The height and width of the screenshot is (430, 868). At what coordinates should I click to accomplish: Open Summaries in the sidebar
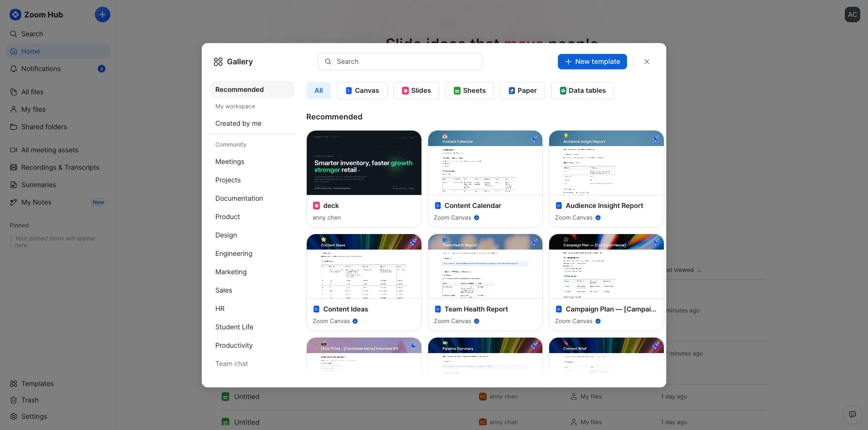click(58, 185)
